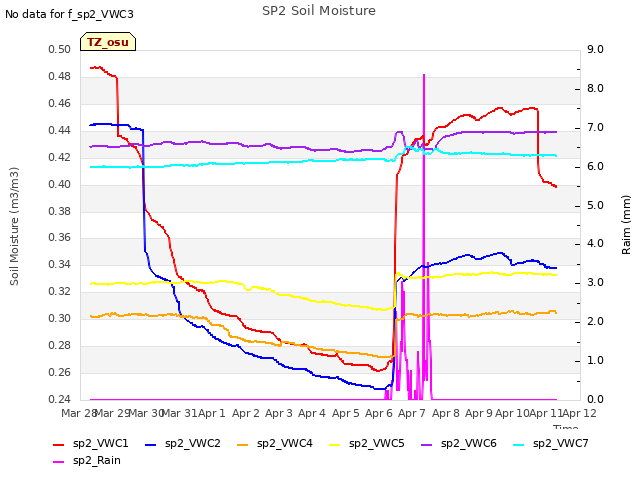The width and height of the screenshot is (640, 480).
Task: Click the 0.40 left axis tick label
Action: (60, 184)
